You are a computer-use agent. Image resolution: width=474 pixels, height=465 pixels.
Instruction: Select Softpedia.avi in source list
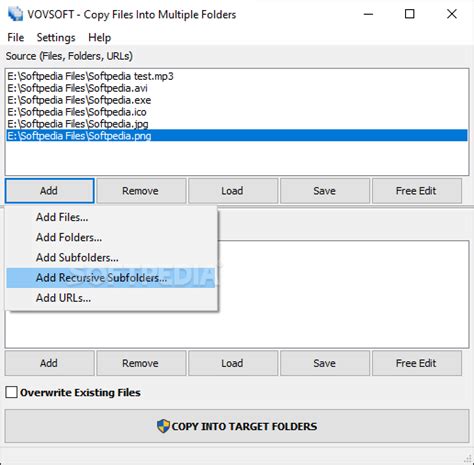[237, 88]
